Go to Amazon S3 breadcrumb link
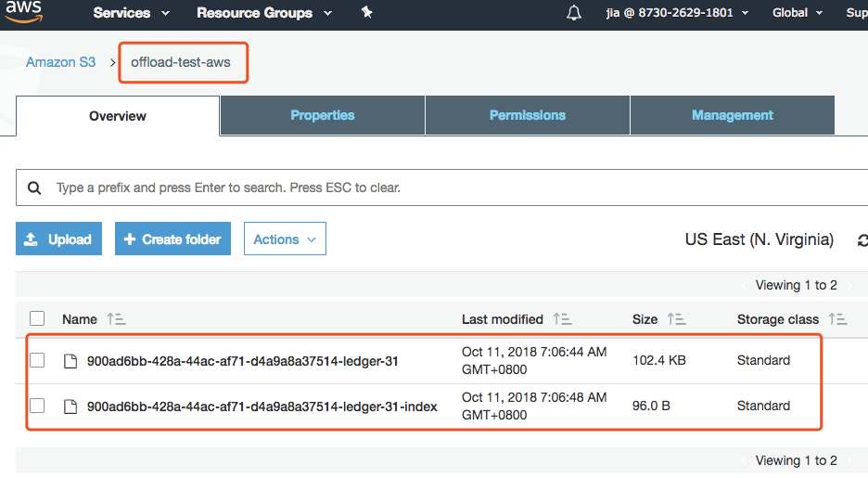Viewport: 868px width, 478px height. pyautogui.click(x=61, y=62)
